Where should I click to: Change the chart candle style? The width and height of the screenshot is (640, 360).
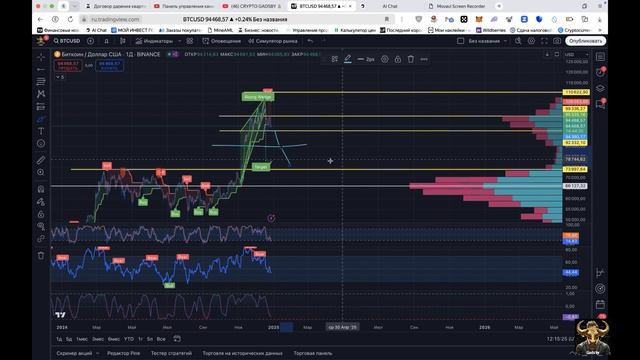click(123, 41)
